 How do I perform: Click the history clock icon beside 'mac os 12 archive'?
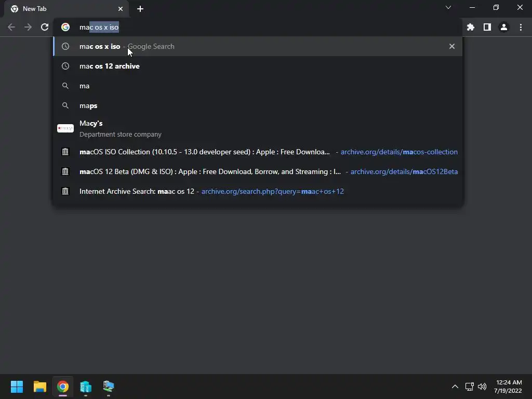pyautogui.click(x=65, y=66)
